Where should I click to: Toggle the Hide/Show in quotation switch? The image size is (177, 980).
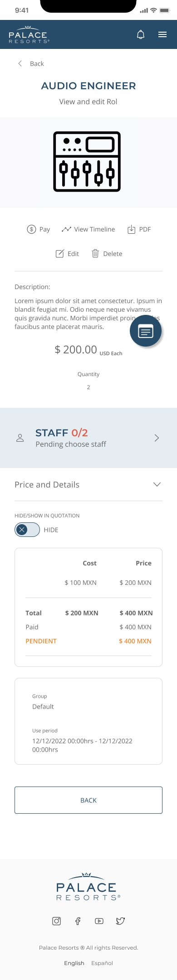tap(27, 530)
